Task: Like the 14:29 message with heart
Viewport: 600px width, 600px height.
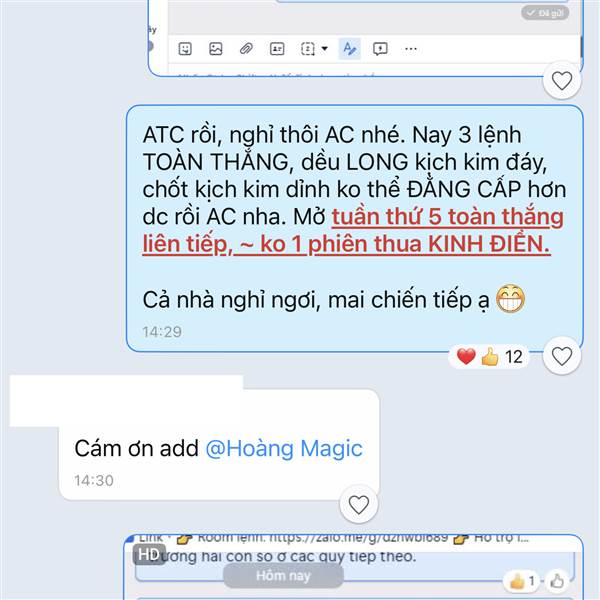Action: (562, 356)
